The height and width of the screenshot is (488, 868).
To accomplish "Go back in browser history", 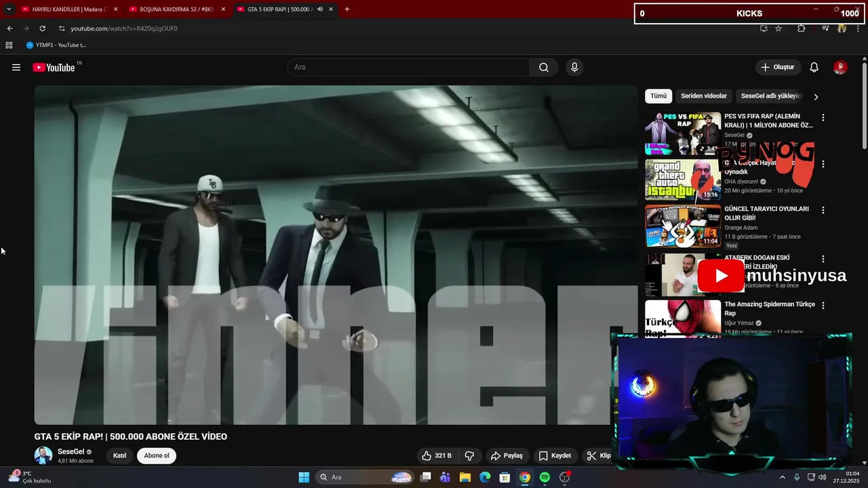I will (x=9, y=28).
